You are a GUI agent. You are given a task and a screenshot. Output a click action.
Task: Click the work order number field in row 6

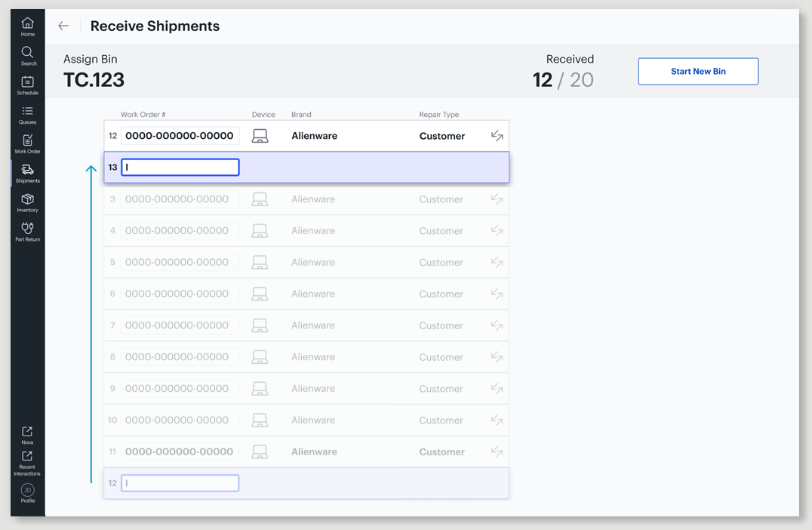(x=180, y=294)
